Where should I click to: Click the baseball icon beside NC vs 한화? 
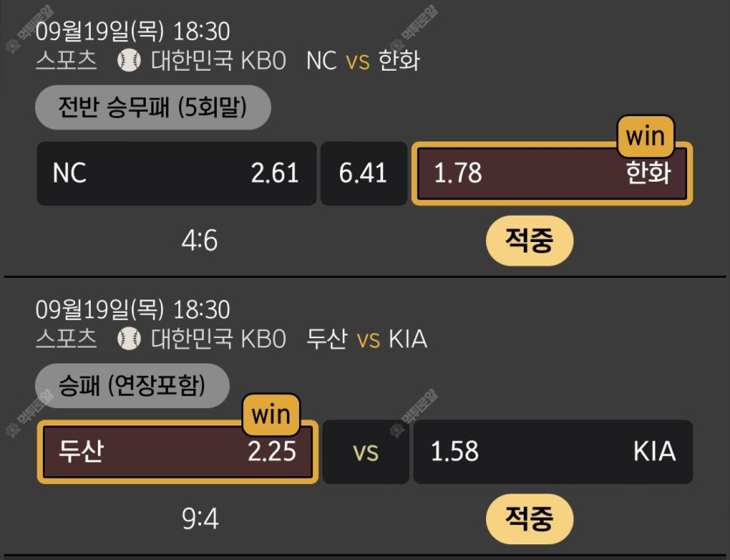click(x=129, y=60)
